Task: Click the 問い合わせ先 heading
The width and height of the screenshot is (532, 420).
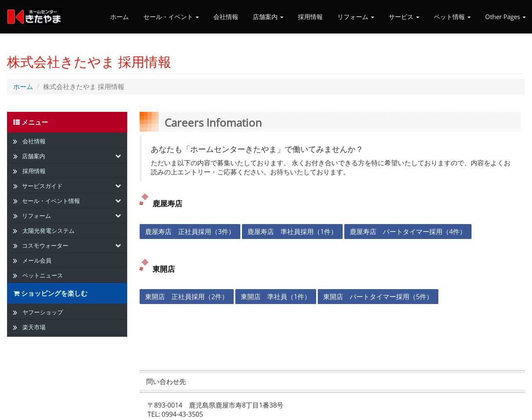Action: (x=166, y=382)
